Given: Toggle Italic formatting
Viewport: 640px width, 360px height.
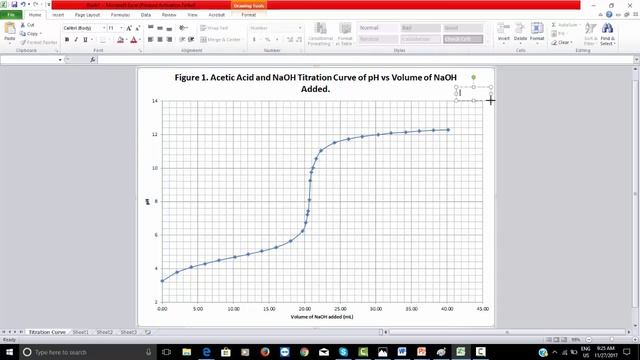Looking at the screenshot, I should coord(76,40).
